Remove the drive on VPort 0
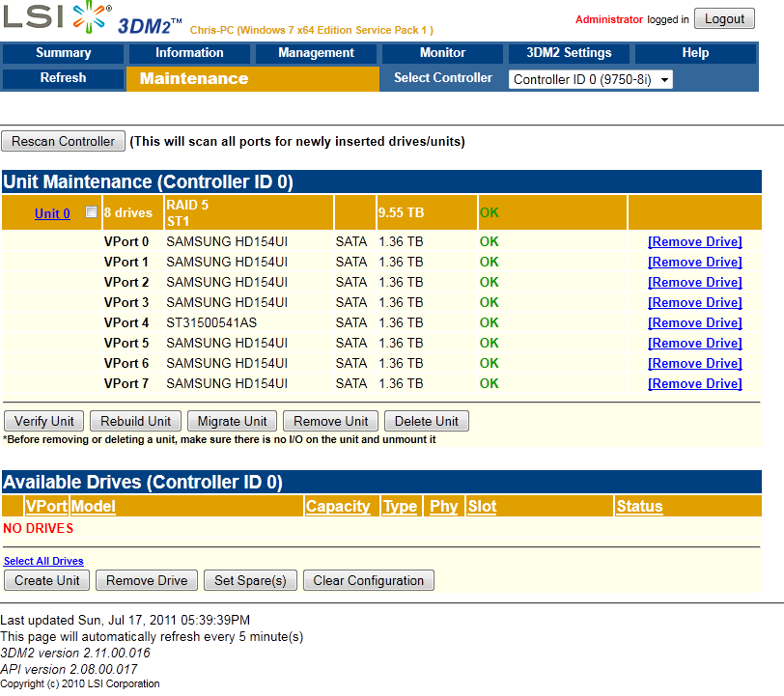This screenshot has height=696, width=784. click(695, 242)
